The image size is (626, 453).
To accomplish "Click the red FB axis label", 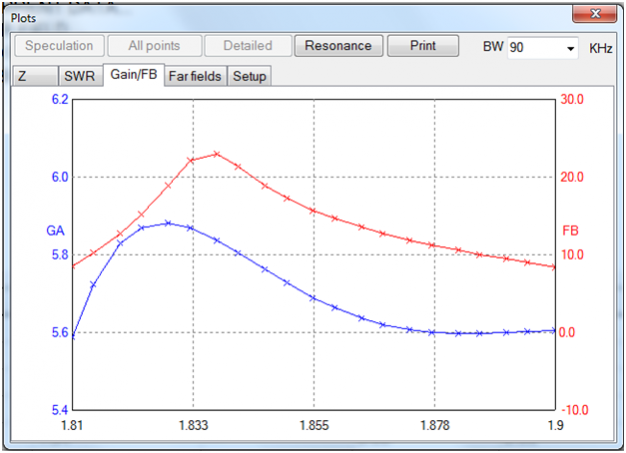I will coord(570,231).
